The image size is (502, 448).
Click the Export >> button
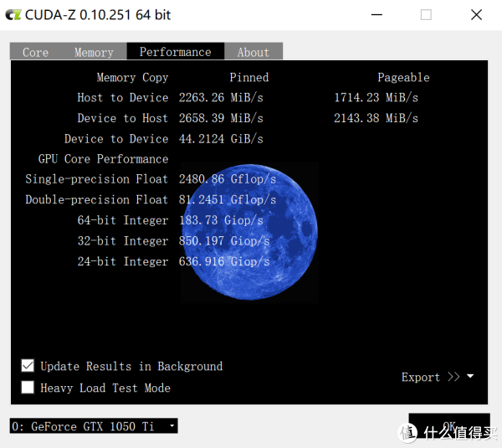pyautogui.click(x=430, y=377)
